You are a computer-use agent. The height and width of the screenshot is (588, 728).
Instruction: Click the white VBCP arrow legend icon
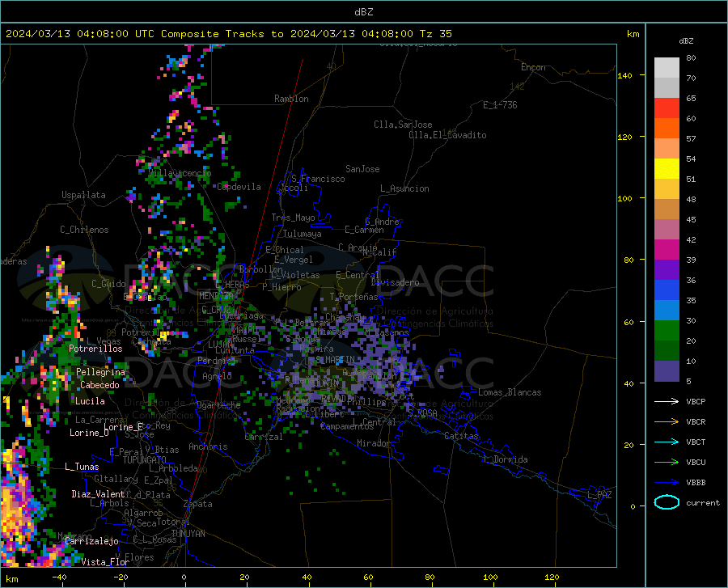tap(667, 401)
